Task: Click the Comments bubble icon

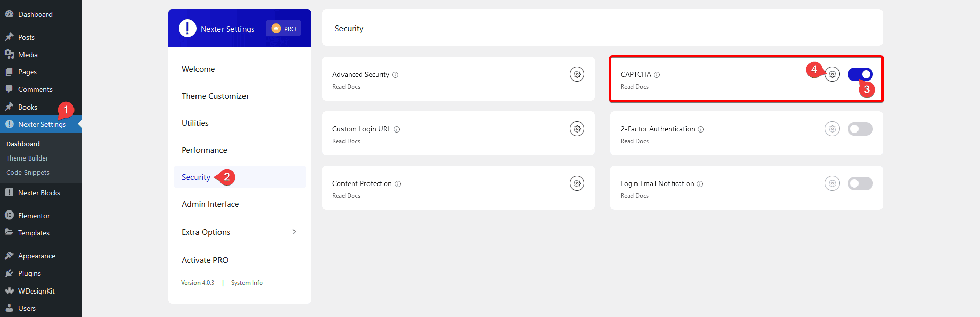Action: coord(9,89)
